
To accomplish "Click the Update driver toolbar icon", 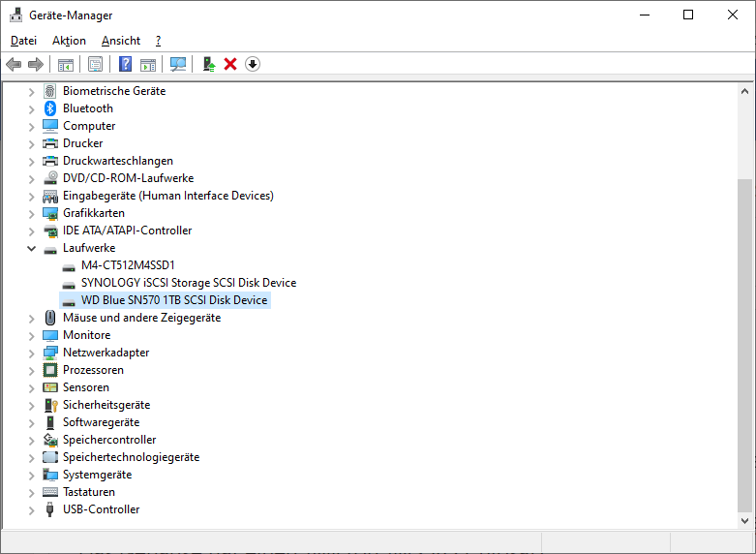I will click(x=208, y=64).
